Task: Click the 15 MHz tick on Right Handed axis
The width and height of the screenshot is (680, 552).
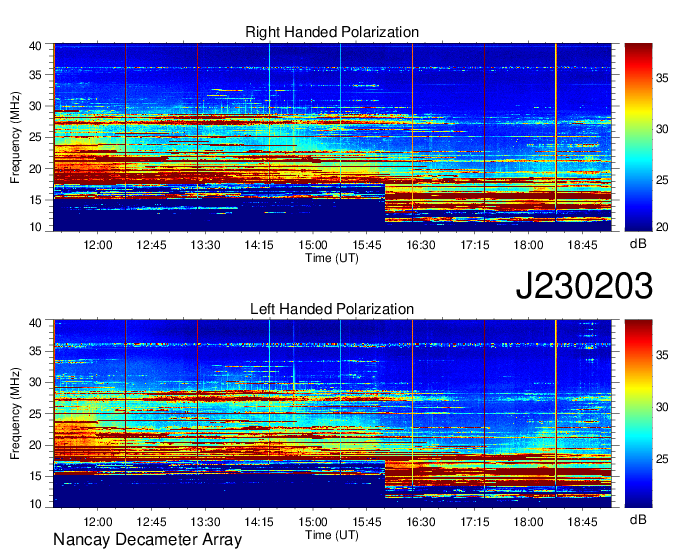Action: pos(35,200)
